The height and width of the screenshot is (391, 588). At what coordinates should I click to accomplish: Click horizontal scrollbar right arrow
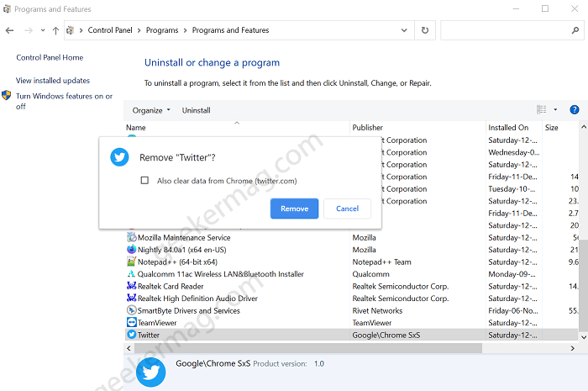(x=572, y=348)
